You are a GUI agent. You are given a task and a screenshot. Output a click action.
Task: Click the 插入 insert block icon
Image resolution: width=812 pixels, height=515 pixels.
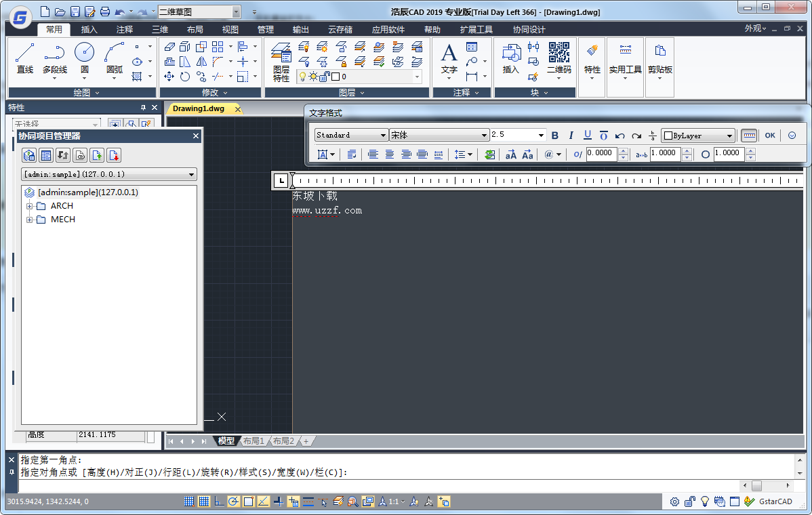[510, 58]
